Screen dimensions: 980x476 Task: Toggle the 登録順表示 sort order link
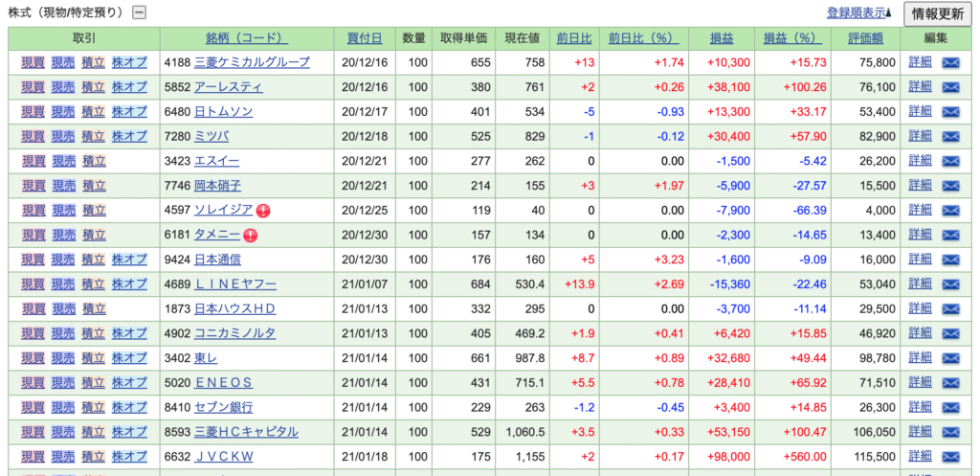click(858, 12)
